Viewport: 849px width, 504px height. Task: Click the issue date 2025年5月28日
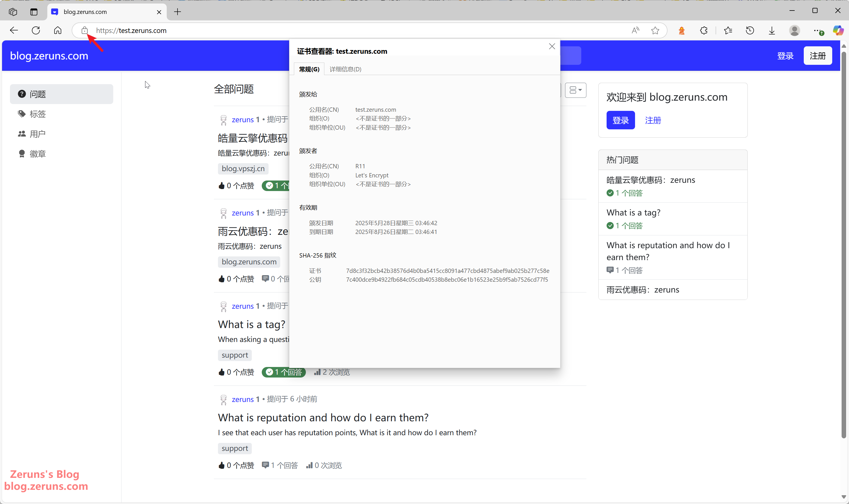click(396, 223)
